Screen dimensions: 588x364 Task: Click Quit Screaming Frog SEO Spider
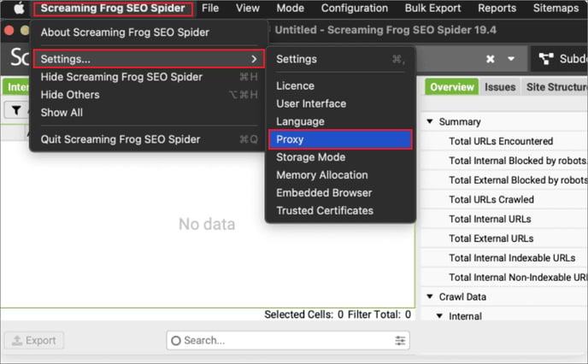tap(121, 139)
